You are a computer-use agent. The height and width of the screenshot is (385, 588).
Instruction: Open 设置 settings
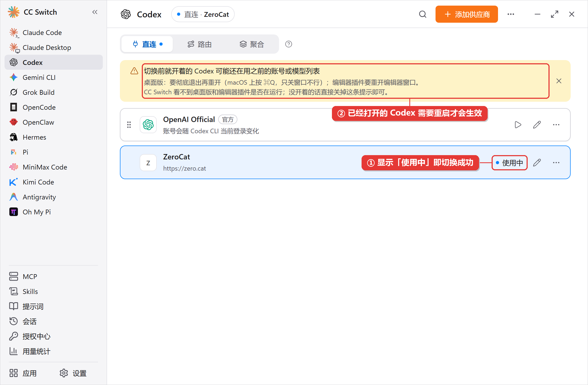(x=73, y=373)
